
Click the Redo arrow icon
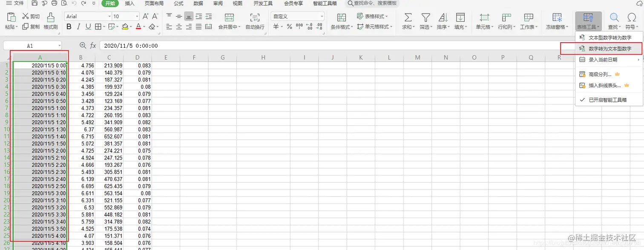click(x=83, y=3)
